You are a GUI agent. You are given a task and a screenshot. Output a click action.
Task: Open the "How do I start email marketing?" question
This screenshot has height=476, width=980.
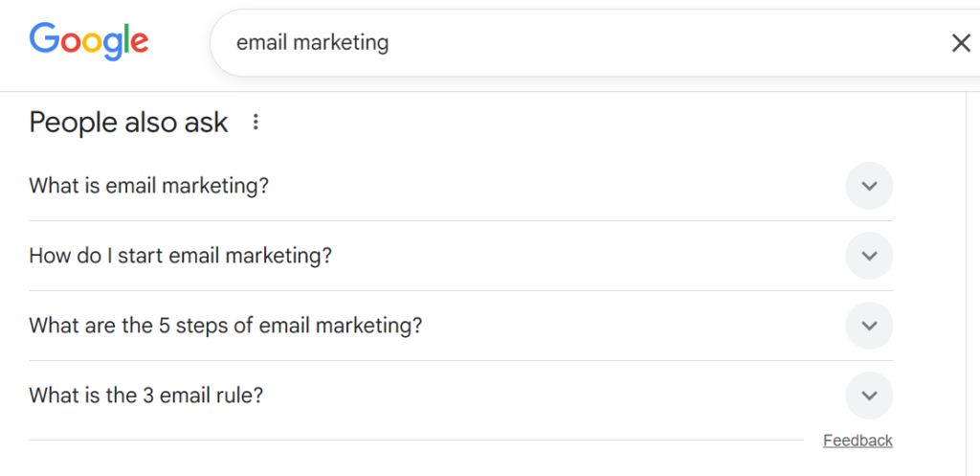[x=180, y=256]
